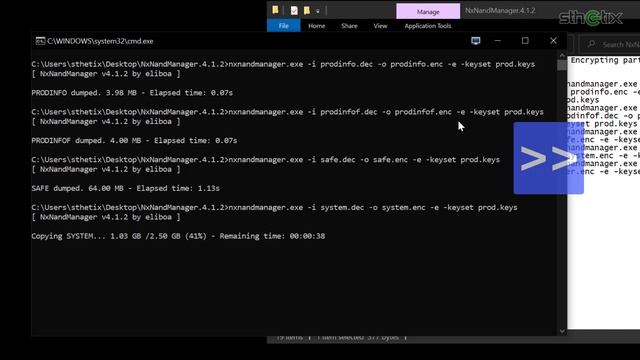
Task: Click the 'PRODINFO dumped. 3.98 MB' output line
Action: point(132,93)
